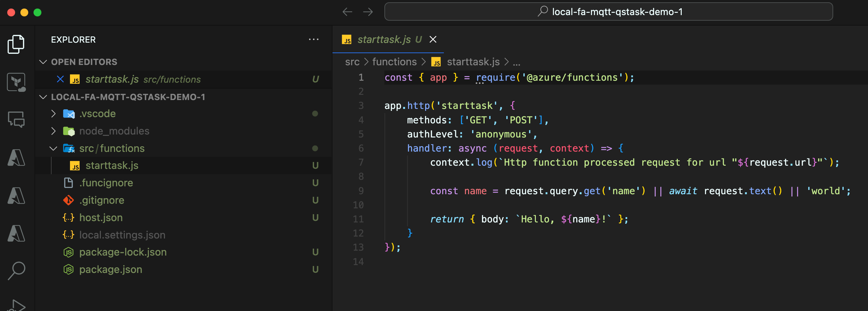Click the src breadcrumb segment

(x=352, y=62)
